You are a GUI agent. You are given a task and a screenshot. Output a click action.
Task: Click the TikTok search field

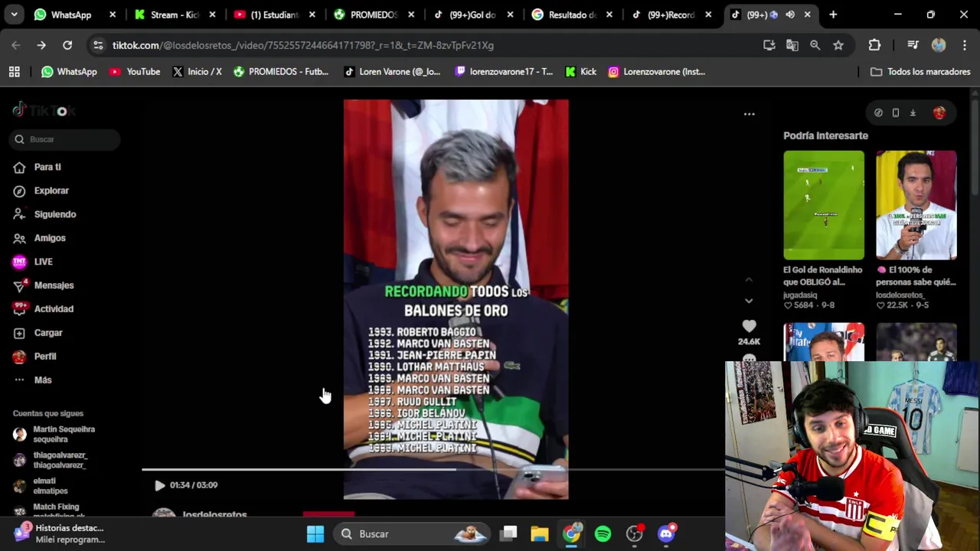click(65, 139)
